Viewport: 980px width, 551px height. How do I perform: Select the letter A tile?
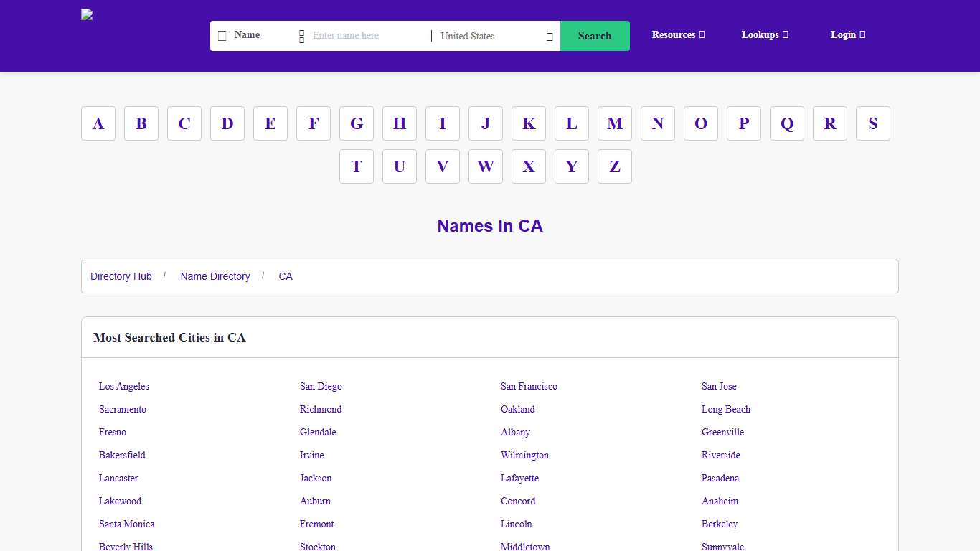(98, 123)
